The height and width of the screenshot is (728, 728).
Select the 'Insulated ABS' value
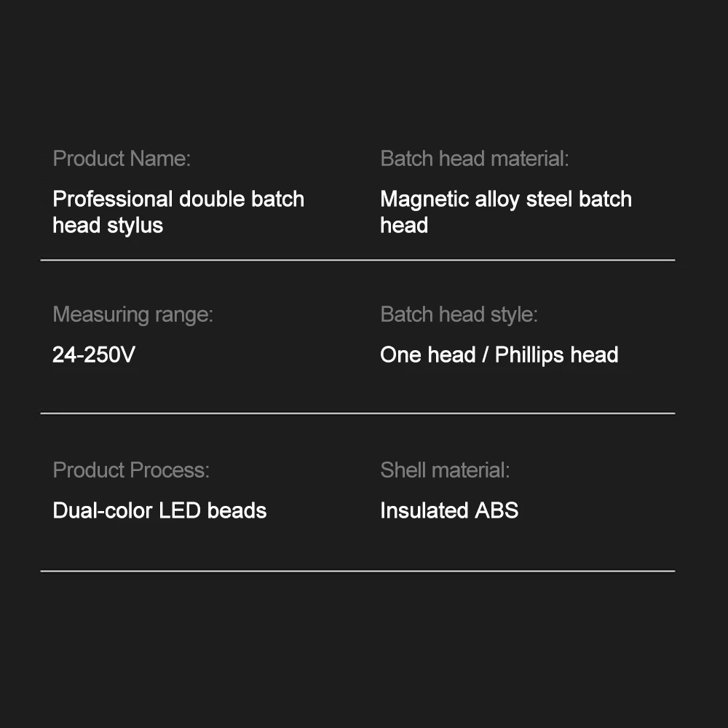click(449, 511)
